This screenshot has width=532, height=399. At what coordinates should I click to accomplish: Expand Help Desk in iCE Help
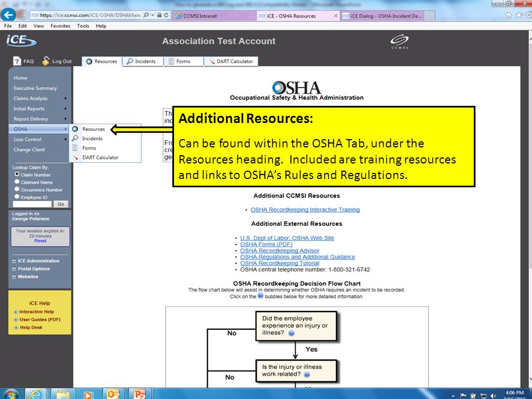pyautogui.click(x=16, y=328)
